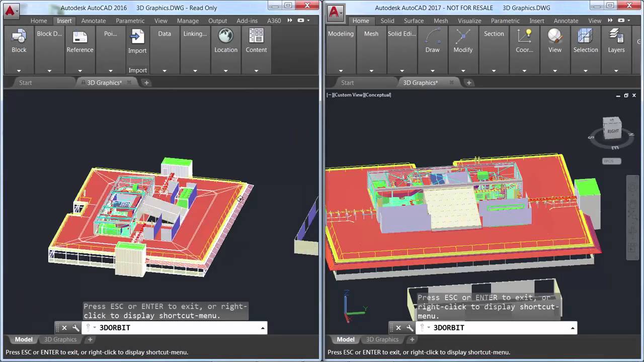Click the View panel icon in AutoCAD 2017
644x362 pixels.
(x=555, y=36)
